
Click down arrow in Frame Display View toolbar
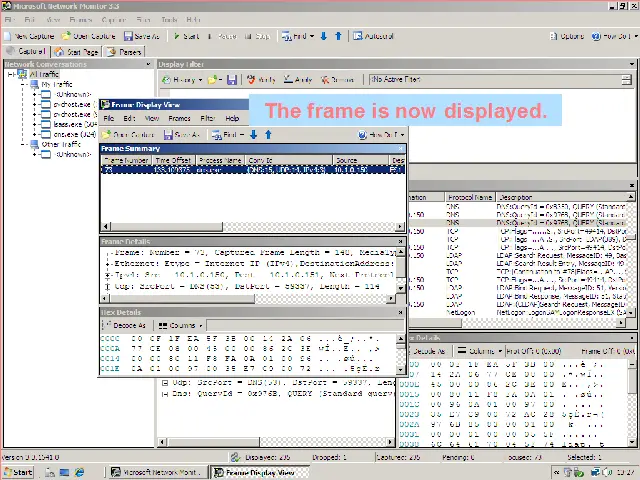[x=253, y=135]
